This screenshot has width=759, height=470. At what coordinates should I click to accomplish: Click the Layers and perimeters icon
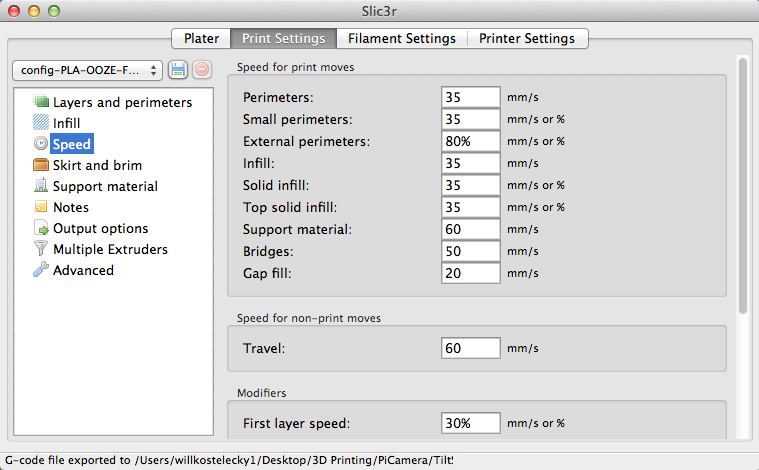tap(41, 102)
